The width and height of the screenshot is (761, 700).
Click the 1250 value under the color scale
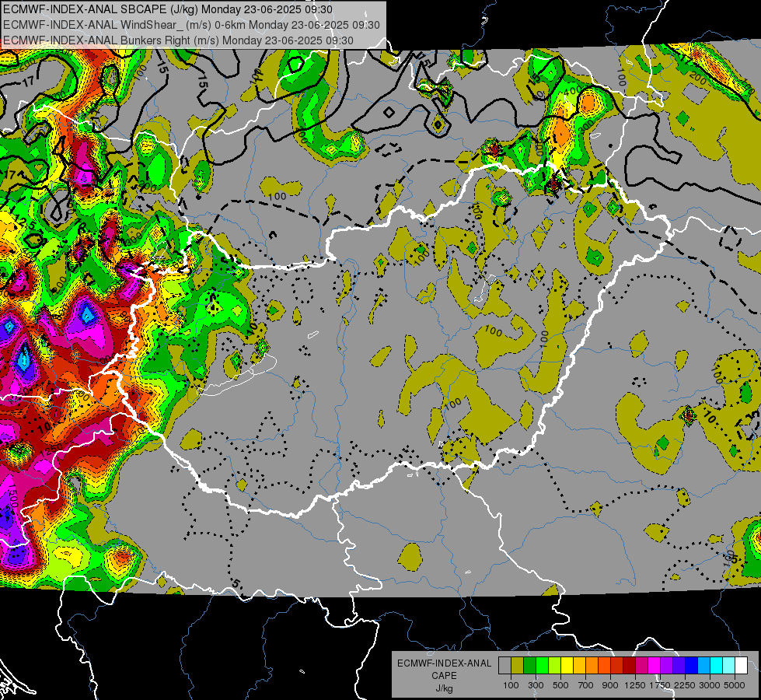click(x=635, y=685)
